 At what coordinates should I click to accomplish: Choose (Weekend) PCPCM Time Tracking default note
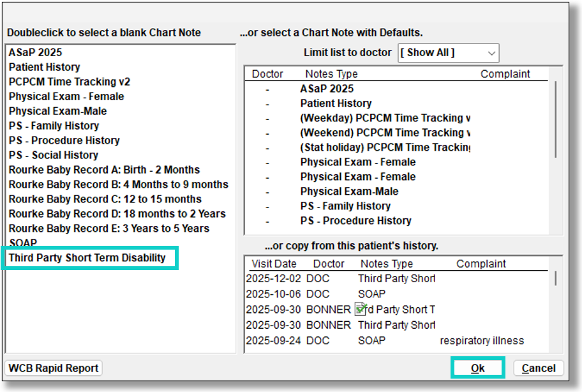[385, 133]
